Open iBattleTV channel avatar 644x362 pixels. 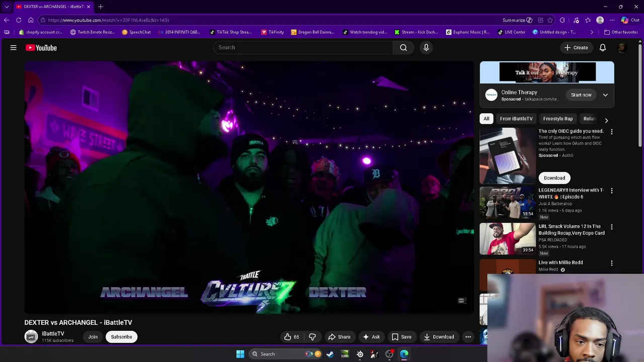click(x=31, y=337)
